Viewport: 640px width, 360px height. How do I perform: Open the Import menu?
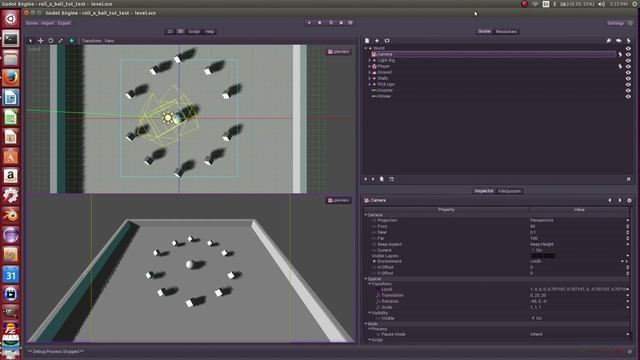pyautogui.click(x=47, y=23)
